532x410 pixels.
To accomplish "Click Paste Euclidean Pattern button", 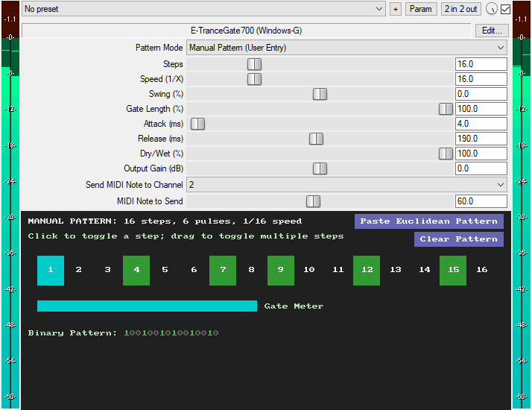I will [429, 221].
